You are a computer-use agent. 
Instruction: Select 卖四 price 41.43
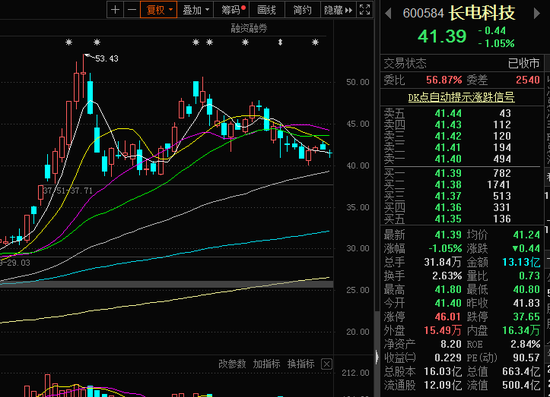tap(448, 125)
